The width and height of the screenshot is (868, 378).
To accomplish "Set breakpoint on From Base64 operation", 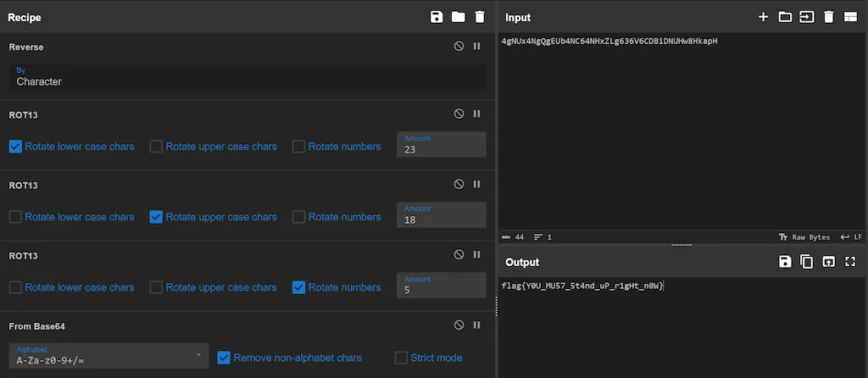I will click(x=476, y=325).
